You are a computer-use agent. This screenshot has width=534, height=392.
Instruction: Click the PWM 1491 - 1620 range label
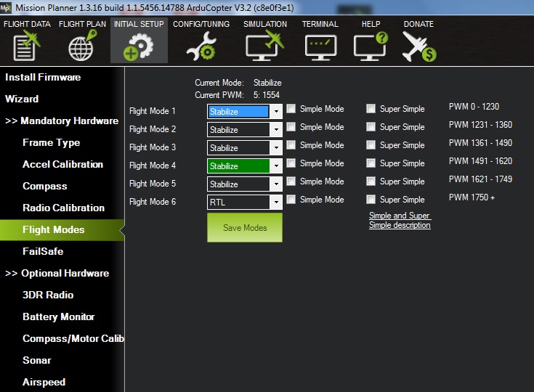point(480,161)
